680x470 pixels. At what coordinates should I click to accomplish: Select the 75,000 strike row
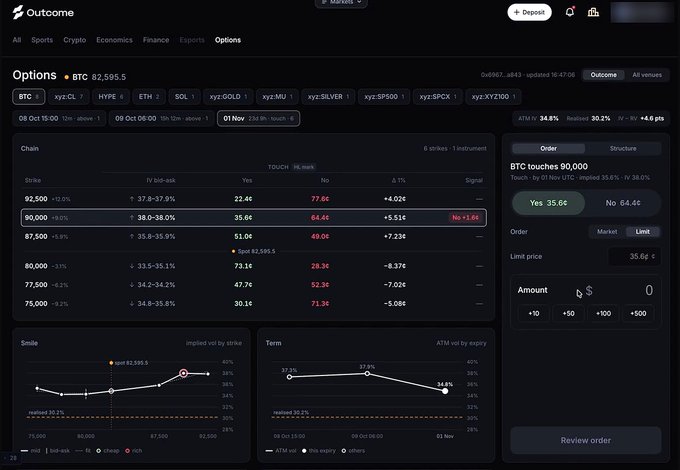[254, 304]
